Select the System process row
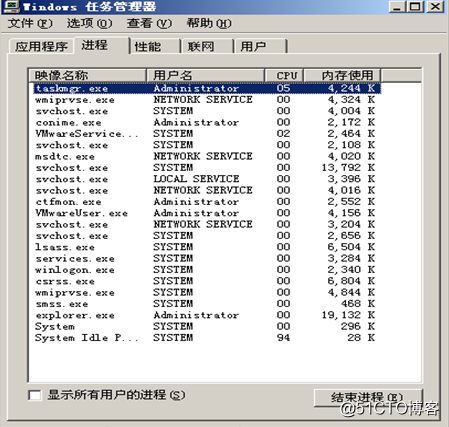The height and width of the screenshot is (427, 449). (207, 326)
